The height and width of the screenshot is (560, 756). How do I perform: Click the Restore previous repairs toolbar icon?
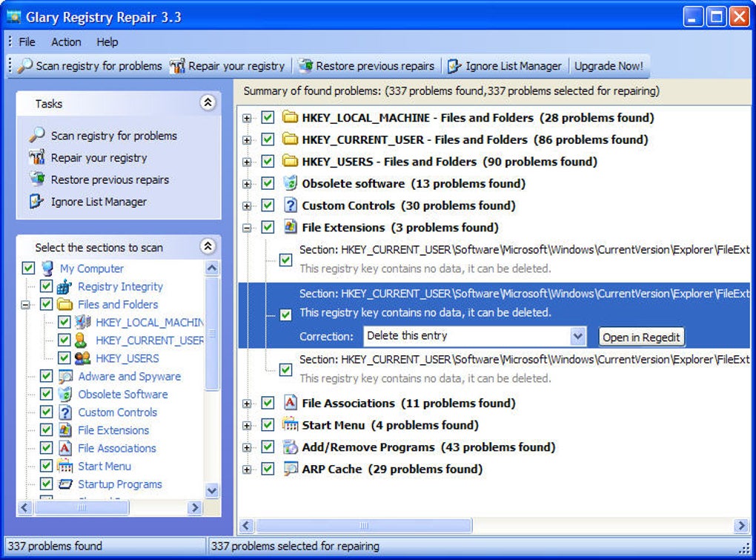[305, 65]
